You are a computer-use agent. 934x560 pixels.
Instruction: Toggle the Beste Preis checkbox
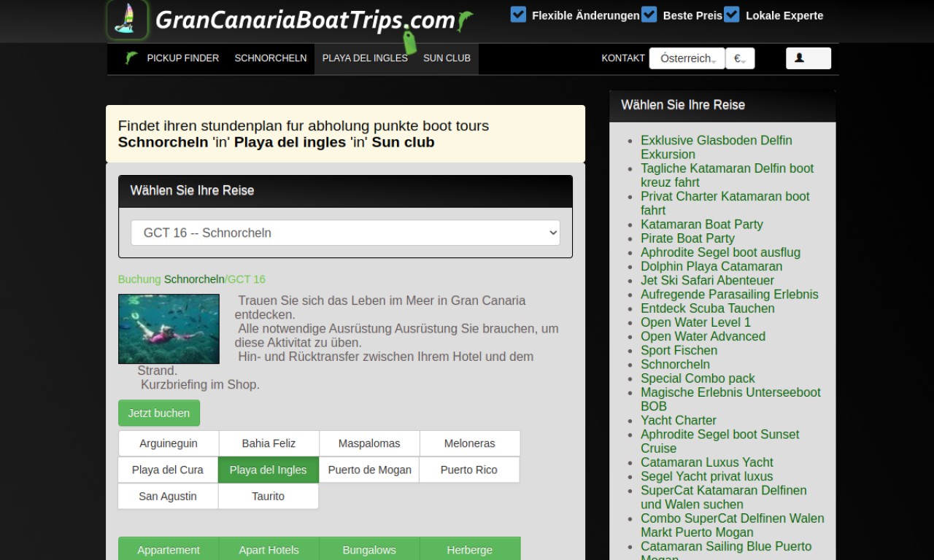[x=649, y=14]
